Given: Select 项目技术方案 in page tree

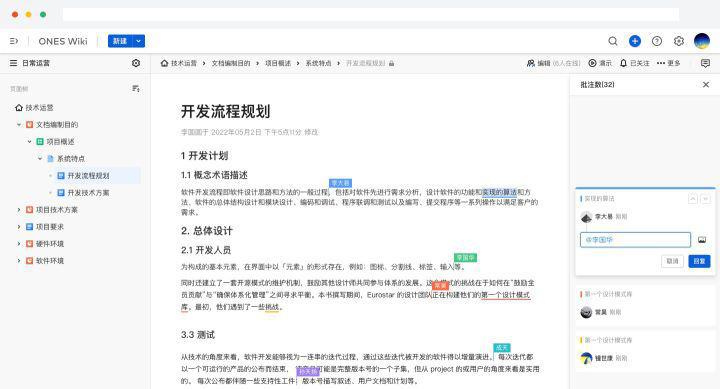Looking at the screenshot, I should (x=57, y=209).
